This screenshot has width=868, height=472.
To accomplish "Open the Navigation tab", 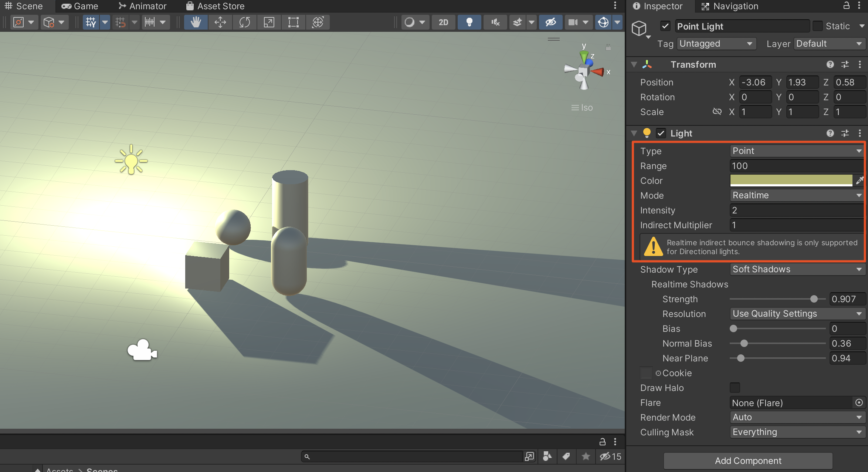I will [729, 6].
